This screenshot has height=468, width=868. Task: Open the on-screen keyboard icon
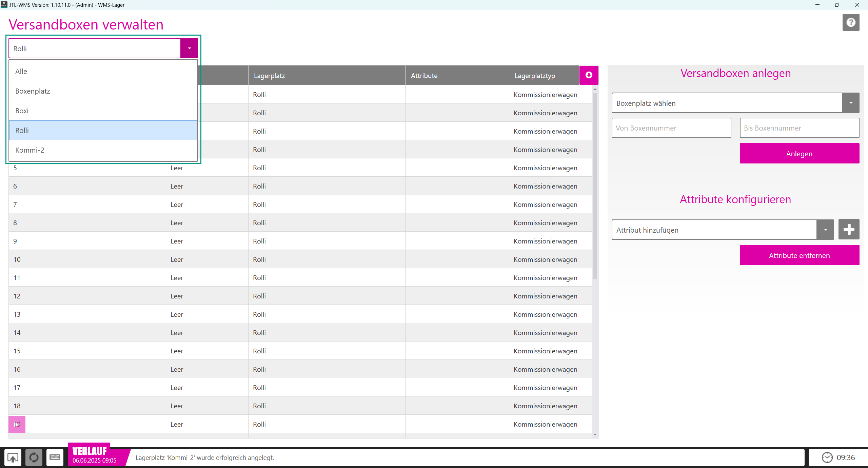click(x=55, y=457)
